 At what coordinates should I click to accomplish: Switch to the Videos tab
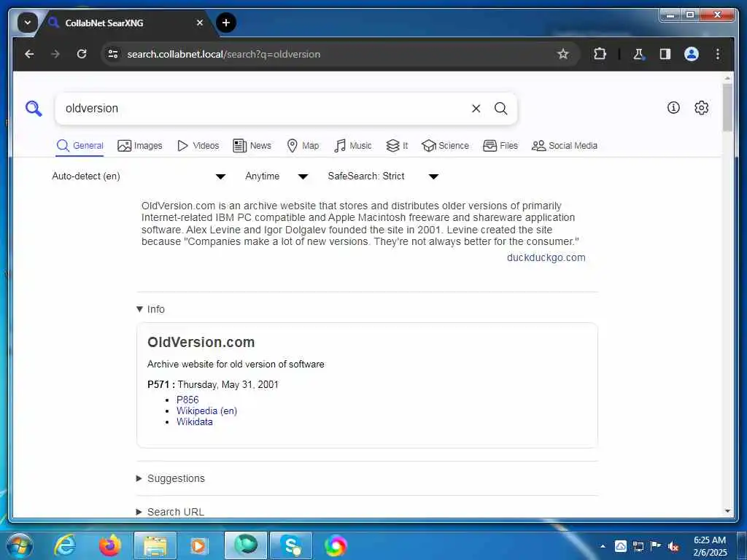pos(198,146)
